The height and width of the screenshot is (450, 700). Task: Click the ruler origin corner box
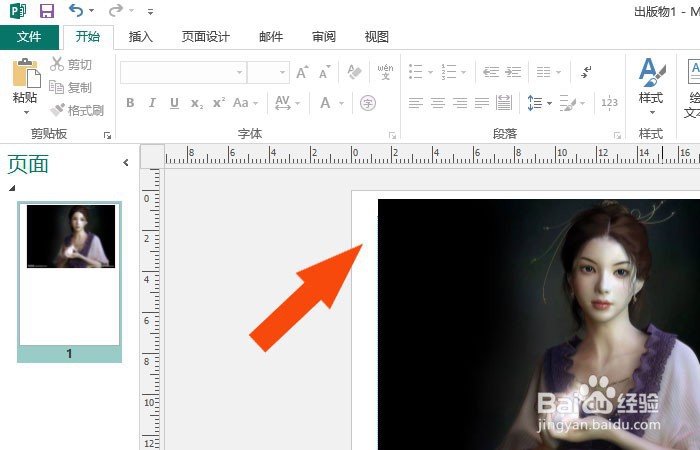[x=152, y=156]
